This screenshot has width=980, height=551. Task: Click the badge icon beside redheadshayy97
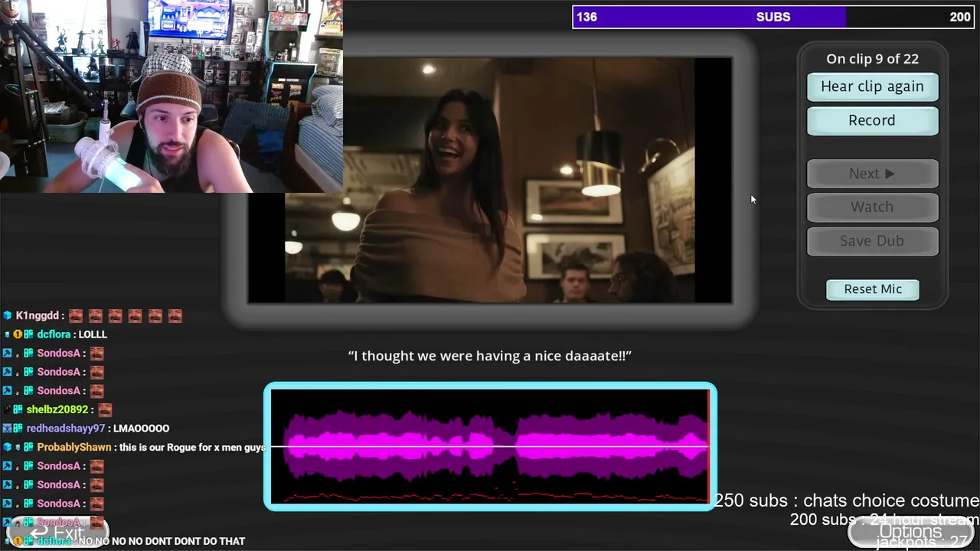(x=8, y=429)
